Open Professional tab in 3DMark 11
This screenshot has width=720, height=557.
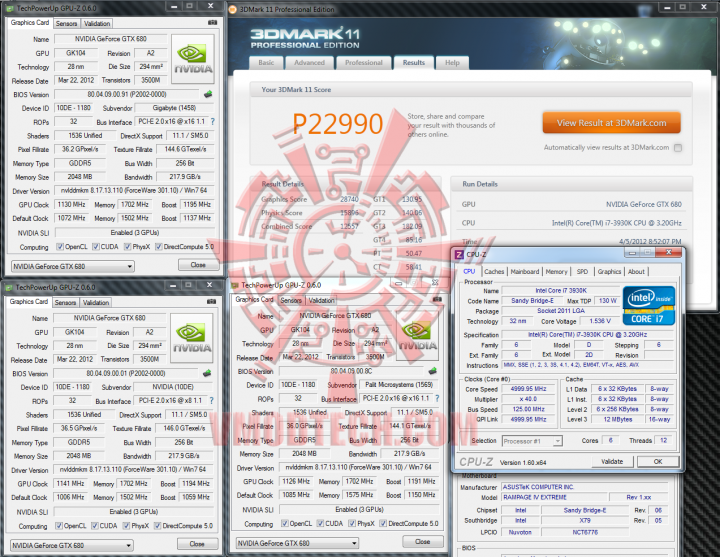364,63
